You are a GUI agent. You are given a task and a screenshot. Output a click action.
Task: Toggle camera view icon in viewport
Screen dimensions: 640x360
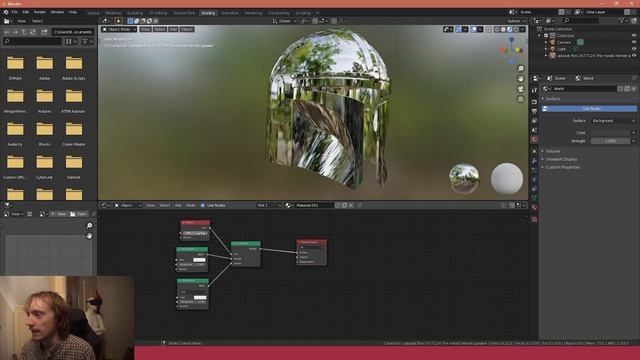(x=520, y=89)
